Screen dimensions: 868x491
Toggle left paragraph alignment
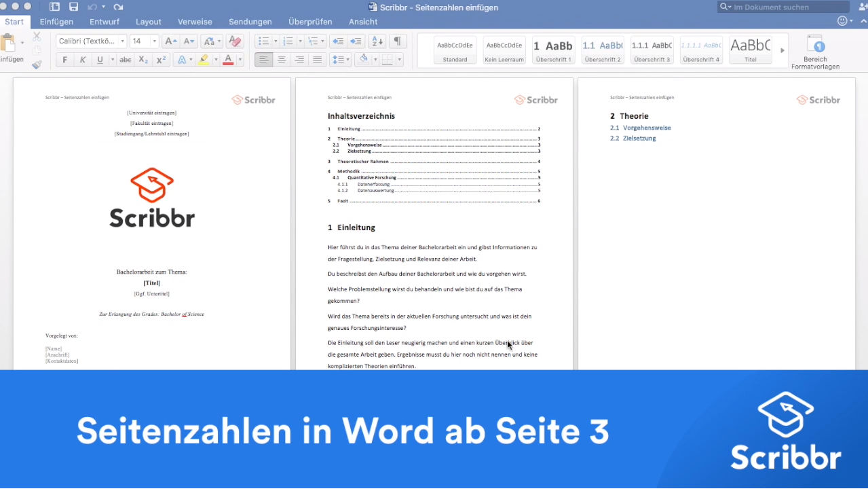point(264,60)
